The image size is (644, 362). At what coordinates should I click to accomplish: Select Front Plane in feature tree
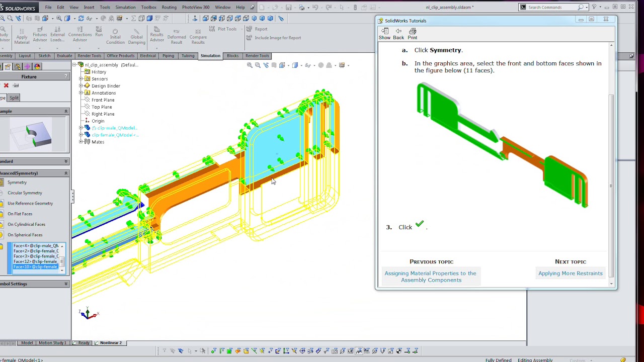pos(103,100)
